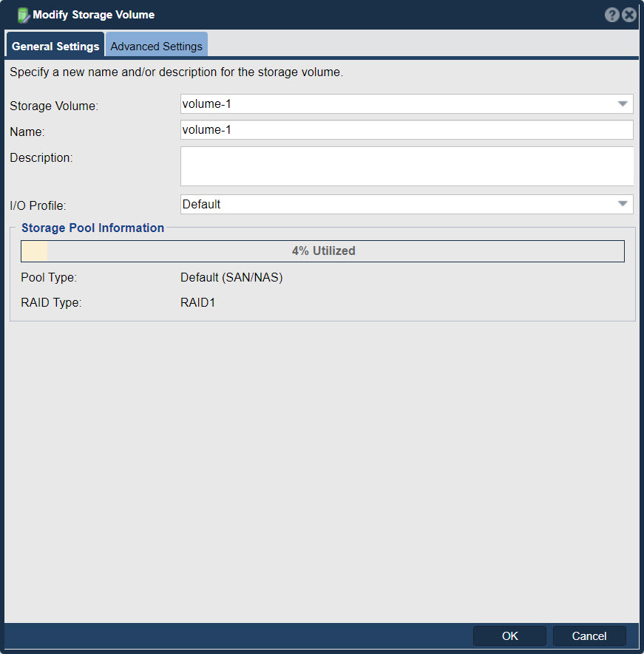Image resolution: width=644 pixels, height=654 pixels.
Task: Click into the Name input field
Action: (x=407, y=130)
